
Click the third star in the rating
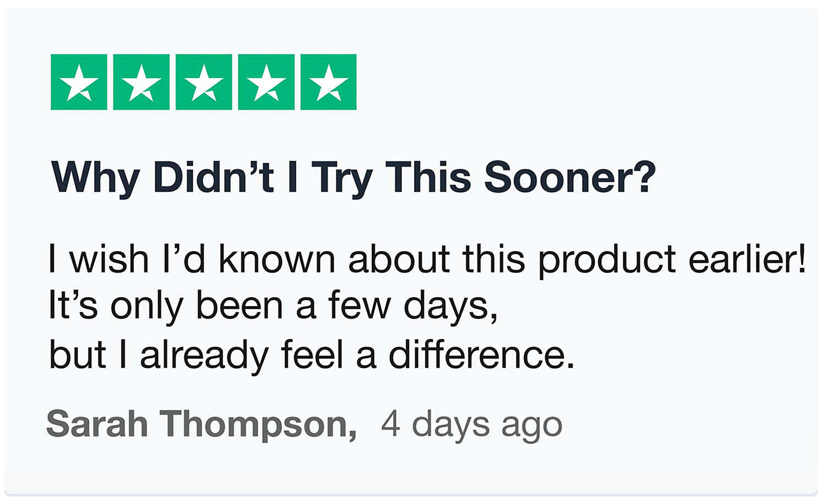pos(204,82)
